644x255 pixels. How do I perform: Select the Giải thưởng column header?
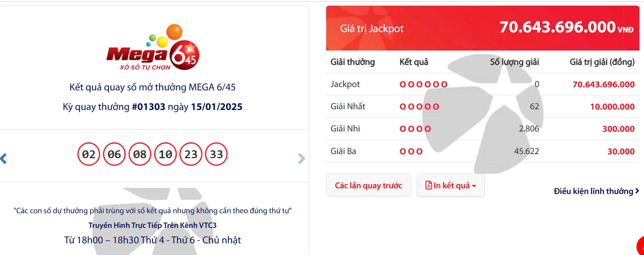[352, 62]
